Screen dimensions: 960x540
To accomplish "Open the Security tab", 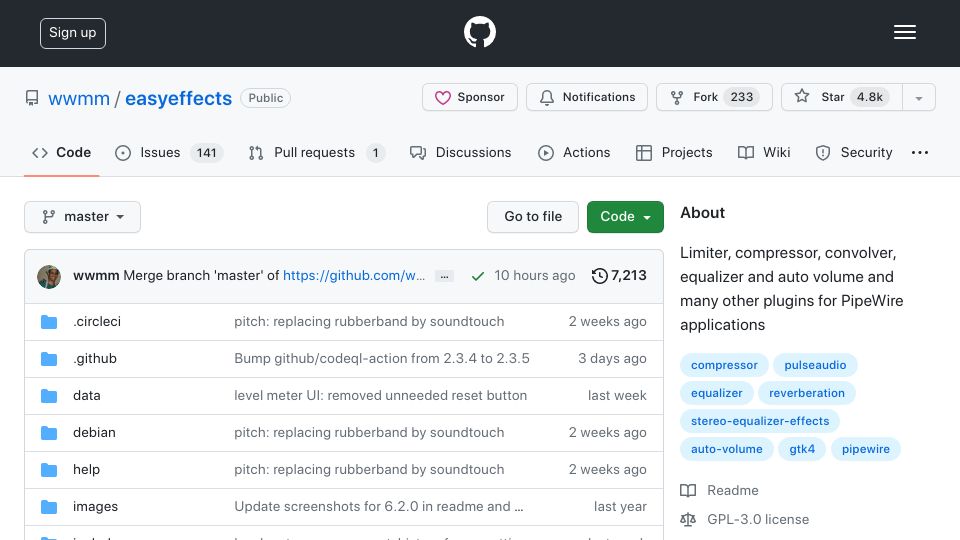I will tap(853, 152).
